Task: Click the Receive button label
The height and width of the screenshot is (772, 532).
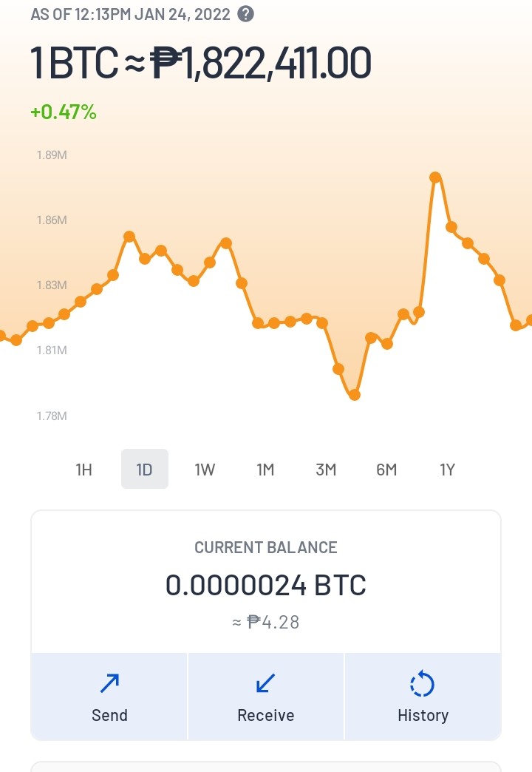Action: (266, 715)
